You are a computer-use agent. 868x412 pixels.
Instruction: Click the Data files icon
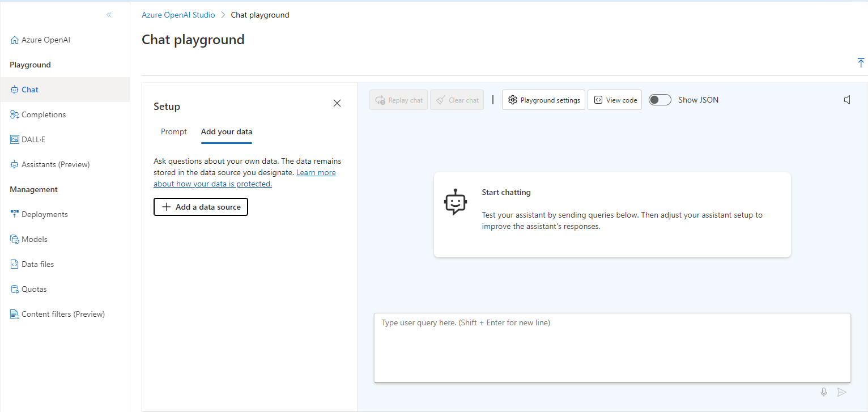click(x=15, y=264)
